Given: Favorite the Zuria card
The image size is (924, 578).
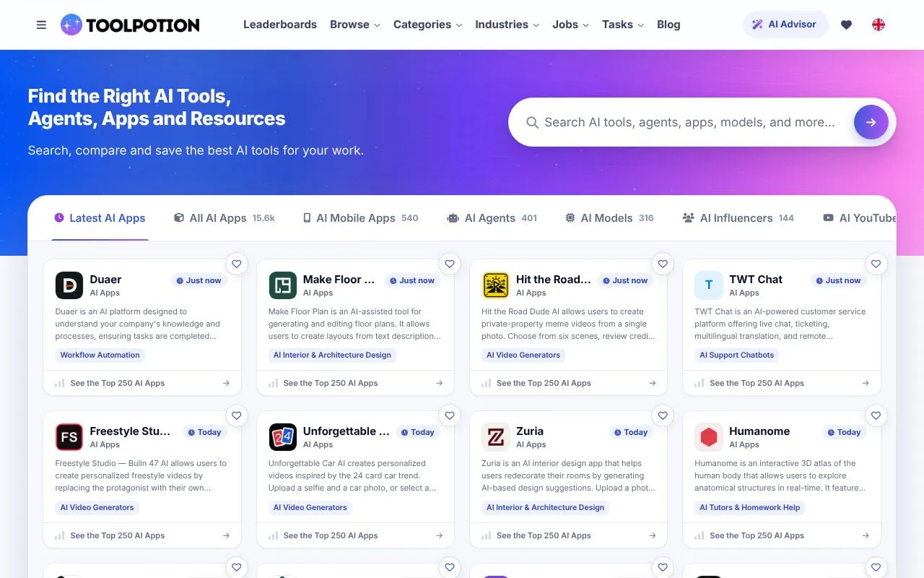Looking at the screenshot, I should tap(663, 415).
